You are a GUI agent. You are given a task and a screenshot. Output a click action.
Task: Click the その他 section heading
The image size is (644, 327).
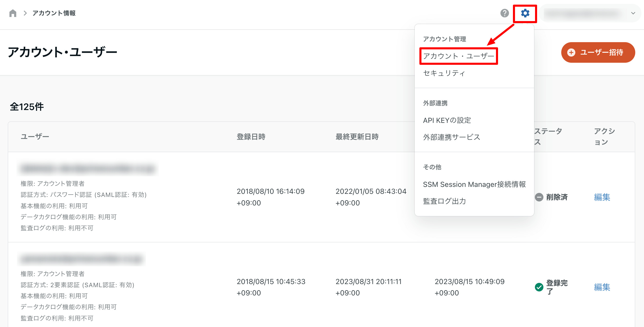tap(432, 167)
